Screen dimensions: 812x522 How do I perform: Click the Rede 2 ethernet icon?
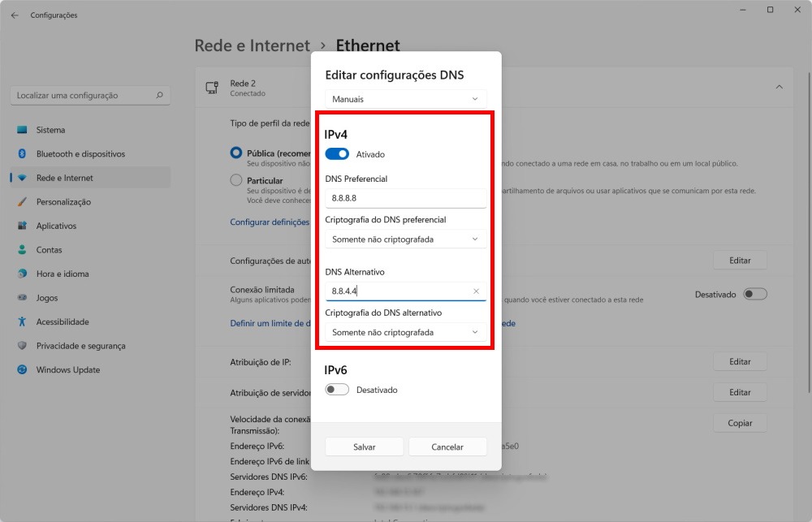[x=212, y=88]
